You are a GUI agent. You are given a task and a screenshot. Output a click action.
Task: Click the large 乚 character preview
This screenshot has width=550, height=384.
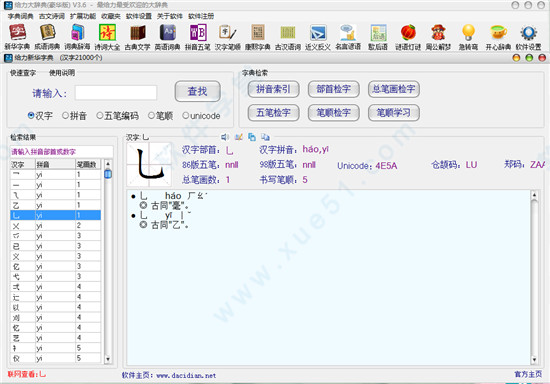(x=149, y=164)
